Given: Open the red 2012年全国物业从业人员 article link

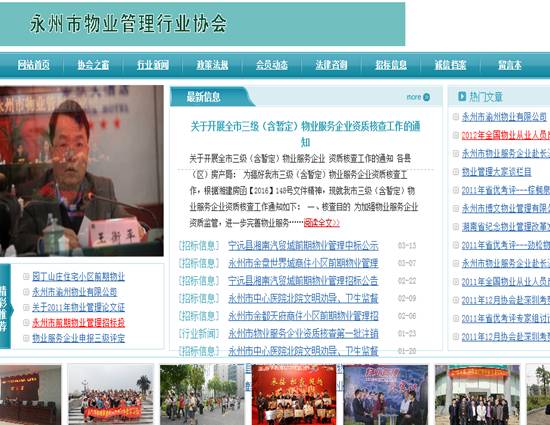Looking at the screenshot, I should point(505,135).
